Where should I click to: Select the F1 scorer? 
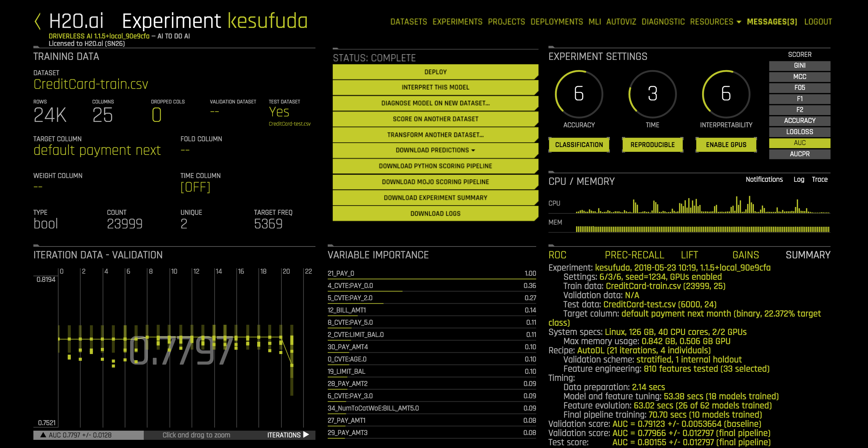click(x=800, y=99)
